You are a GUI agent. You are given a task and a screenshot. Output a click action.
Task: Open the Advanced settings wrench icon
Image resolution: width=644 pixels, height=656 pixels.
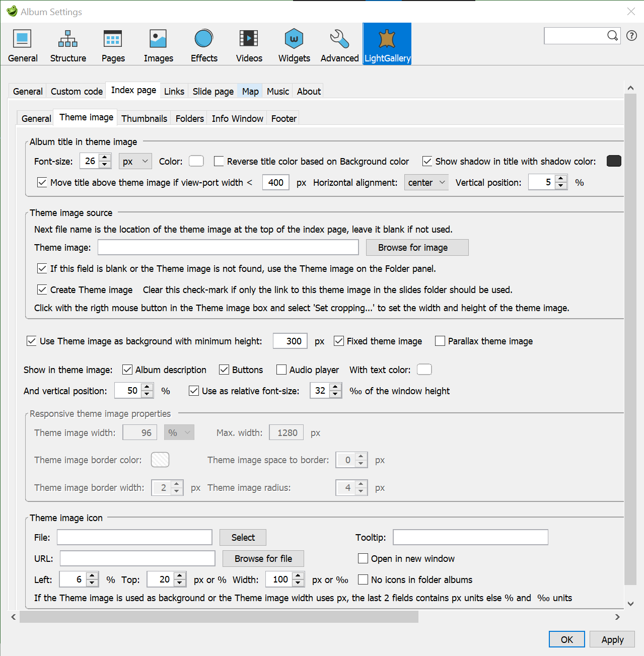click(x=338, y=44)
